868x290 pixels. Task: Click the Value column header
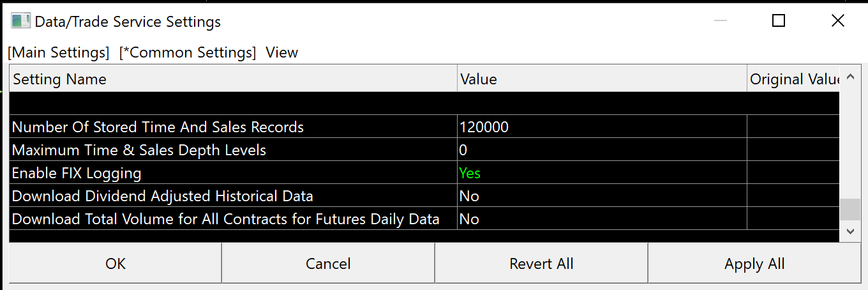point(602,79)
